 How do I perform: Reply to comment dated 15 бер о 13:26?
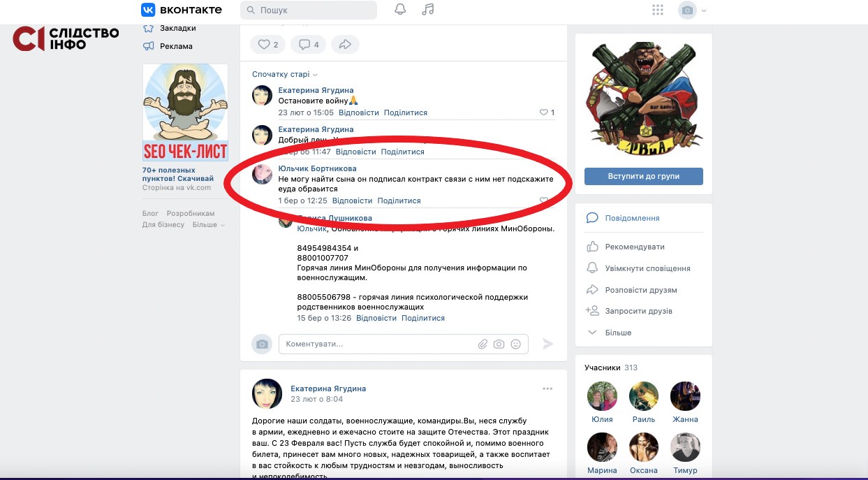pyautogui.click(x=376, y=318)
